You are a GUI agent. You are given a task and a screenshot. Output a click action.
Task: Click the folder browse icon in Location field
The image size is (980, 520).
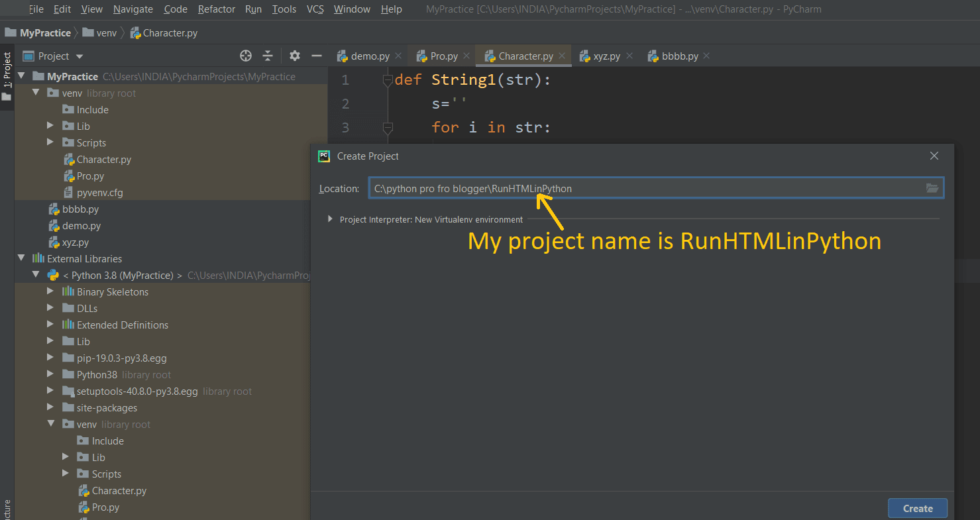click(x=932, y=187)
